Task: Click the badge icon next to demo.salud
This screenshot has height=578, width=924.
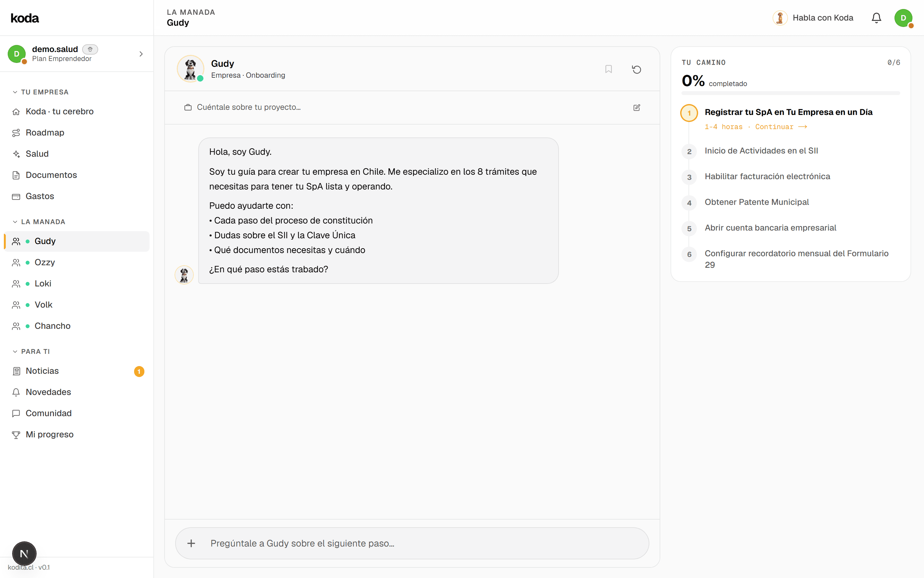Action: pos(90,49)
